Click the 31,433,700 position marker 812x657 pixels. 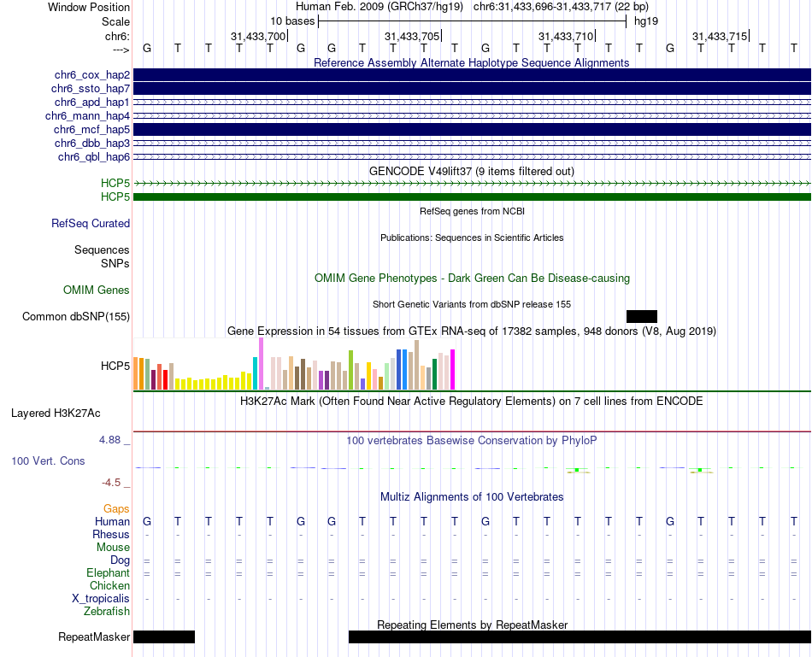coord(258,37)
